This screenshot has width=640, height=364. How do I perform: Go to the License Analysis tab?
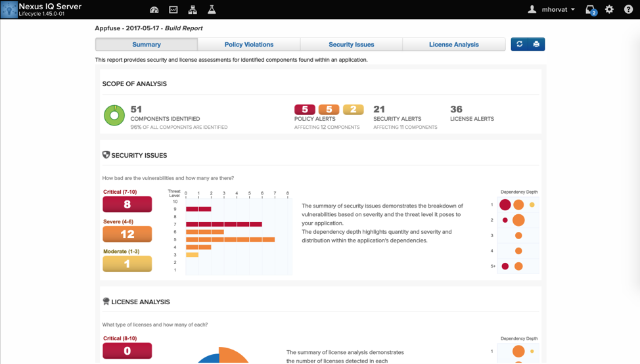click(454, 45)
